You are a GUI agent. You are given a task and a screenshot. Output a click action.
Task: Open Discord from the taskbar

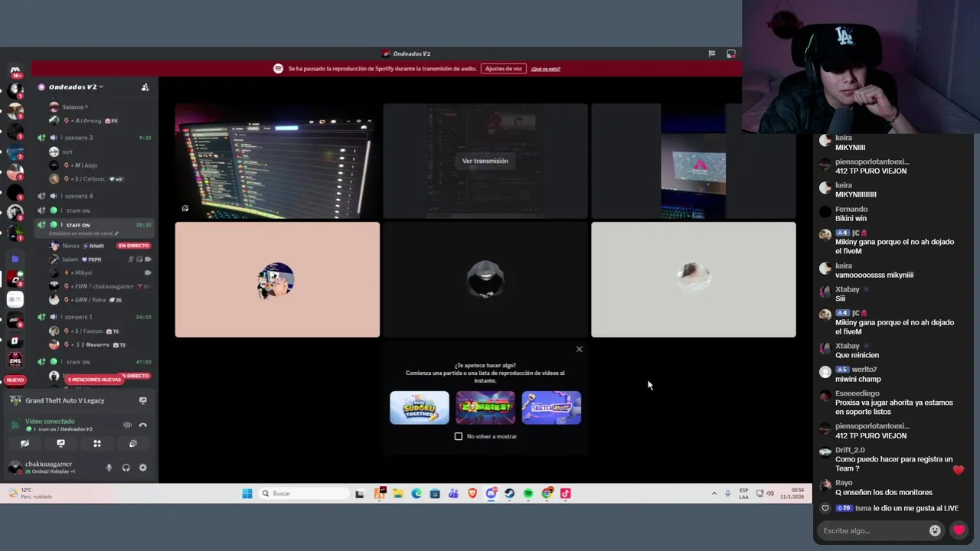coord(491,494)
